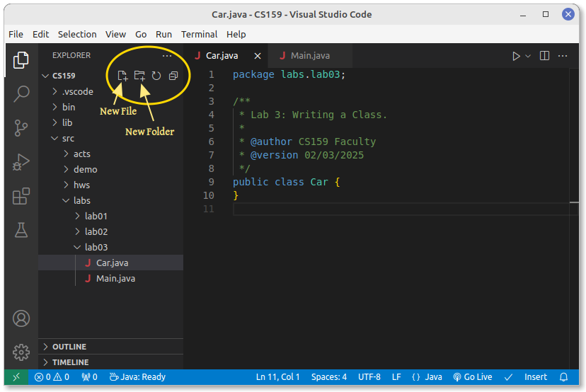Open the File menu

[16, 35]
